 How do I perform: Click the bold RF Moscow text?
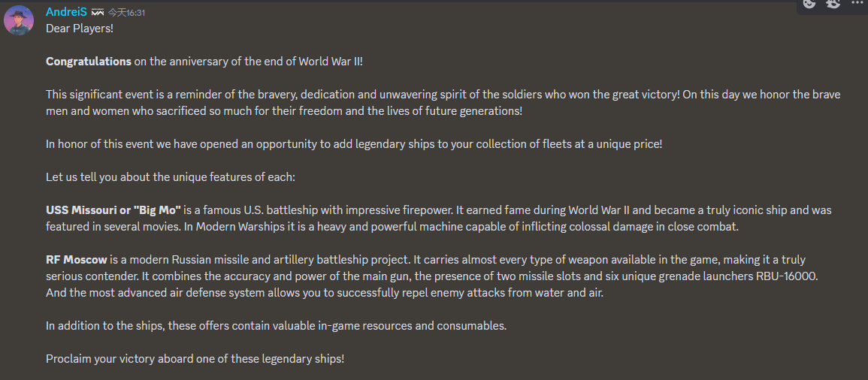(77, 260)
